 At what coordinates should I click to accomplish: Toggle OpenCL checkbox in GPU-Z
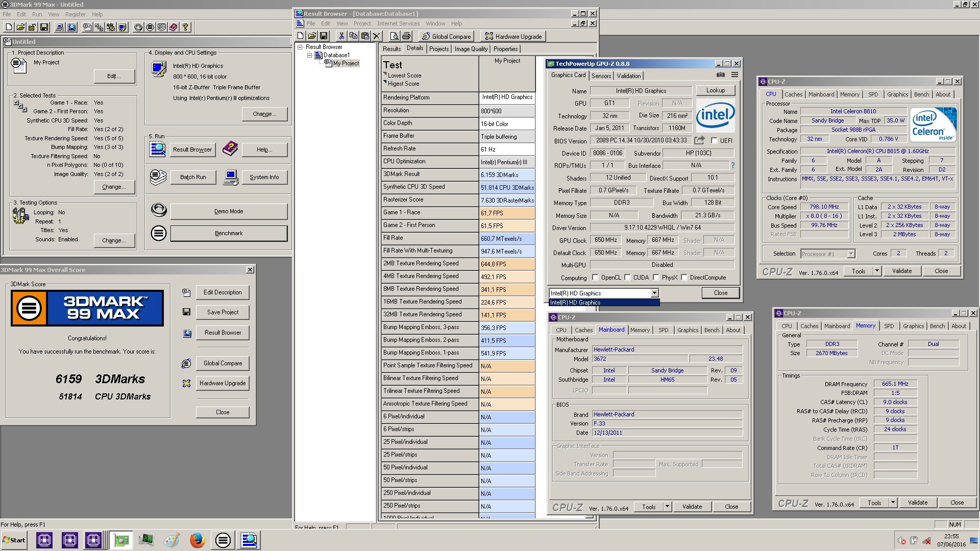pos(595,278)
